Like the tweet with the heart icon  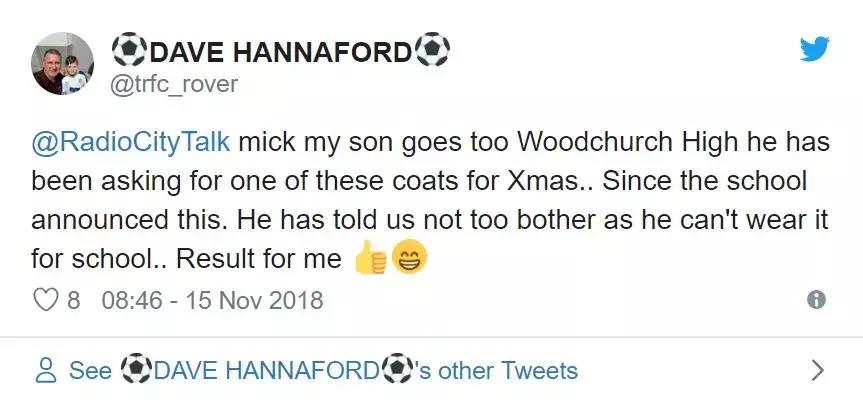click(47, 299)
